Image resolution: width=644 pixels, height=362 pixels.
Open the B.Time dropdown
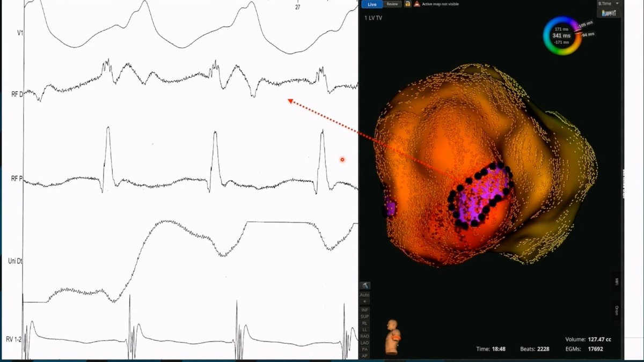609,3
